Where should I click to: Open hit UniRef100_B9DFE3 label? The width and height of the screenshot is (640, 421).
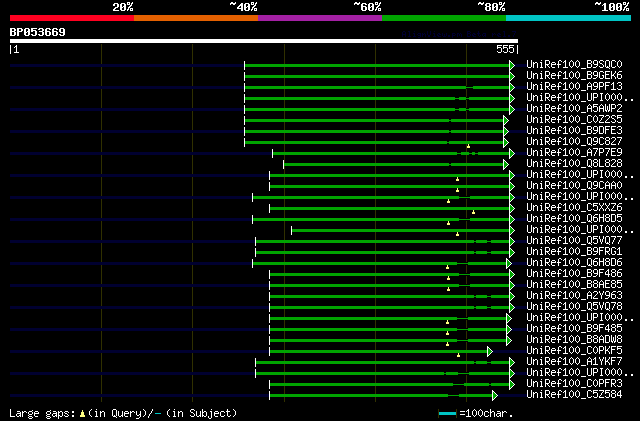click(574, 131)
